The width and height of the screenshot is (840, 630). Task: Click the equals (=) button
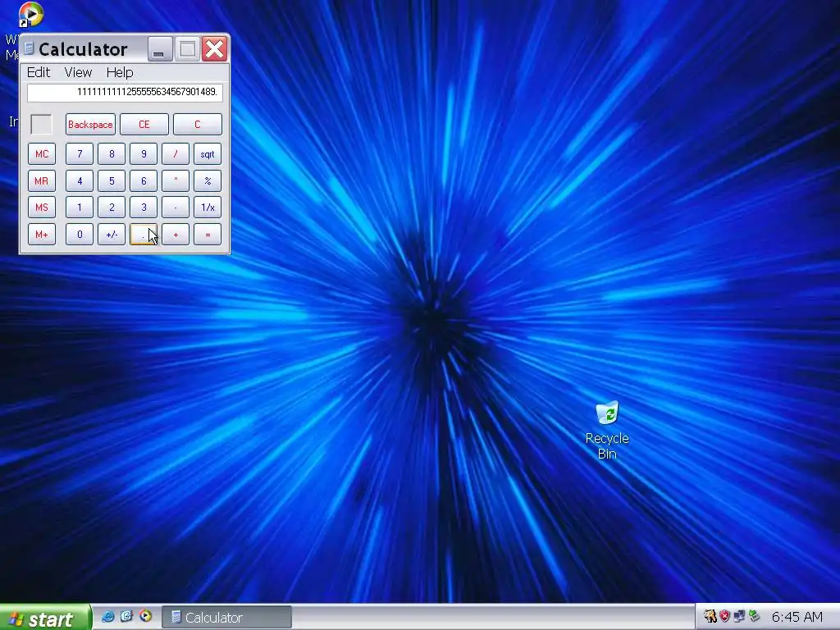click(208, 234)
